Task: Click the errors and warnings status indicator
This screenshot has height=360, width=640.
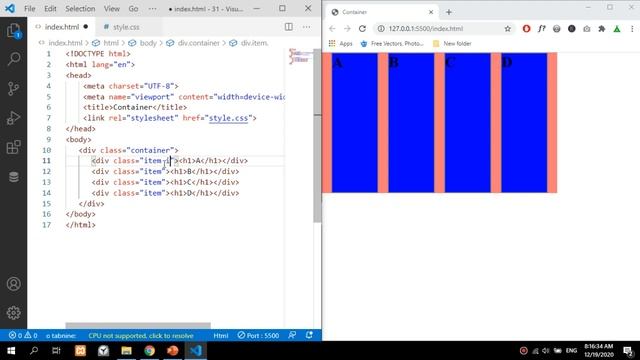Action: point(23,336)
